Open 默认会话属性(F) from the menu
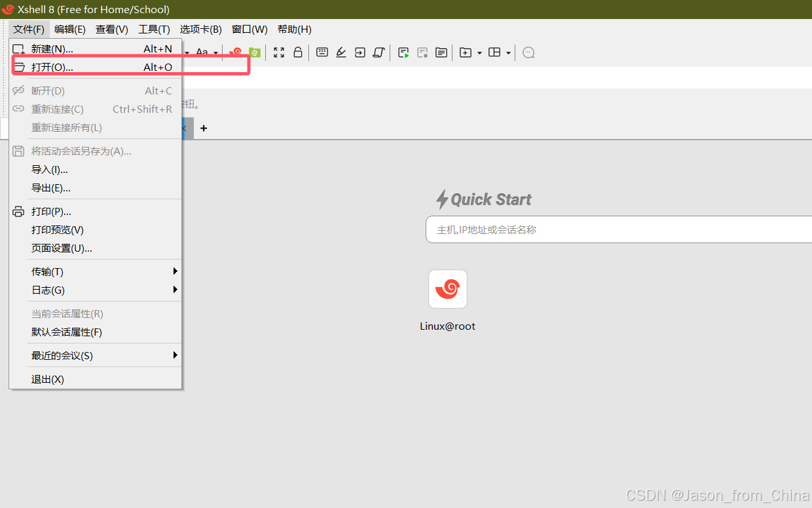This screenshot has height=508, width=812. (x=96, y=332)
